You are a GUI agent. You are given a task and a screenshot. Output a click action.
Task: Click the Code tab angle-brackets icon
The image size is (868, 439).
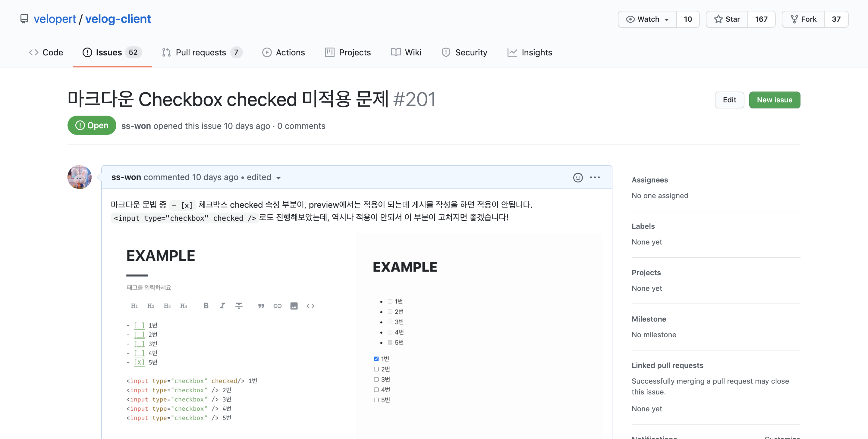[x=33, y=52]
